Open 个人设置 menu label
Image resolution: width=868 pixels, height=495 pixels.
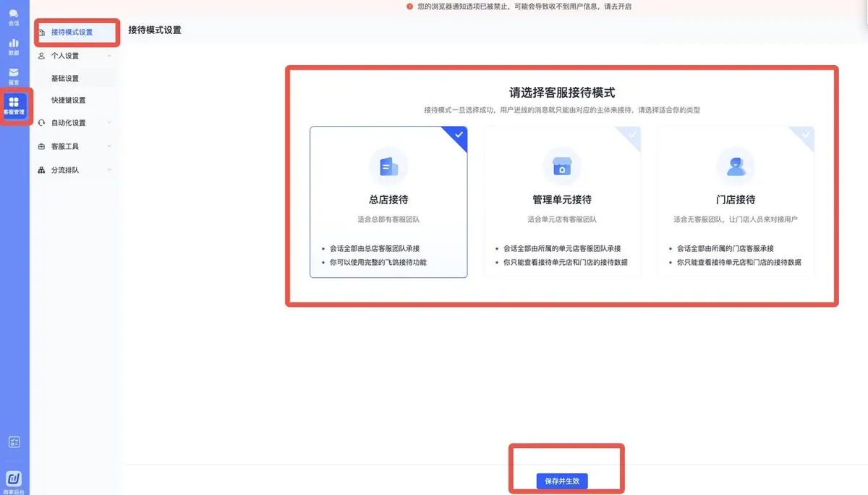coord(65,56)
